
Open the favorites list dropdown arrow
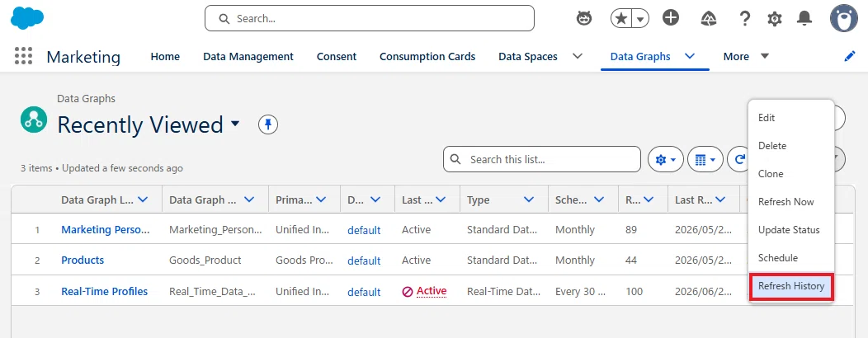coord(640,19)
